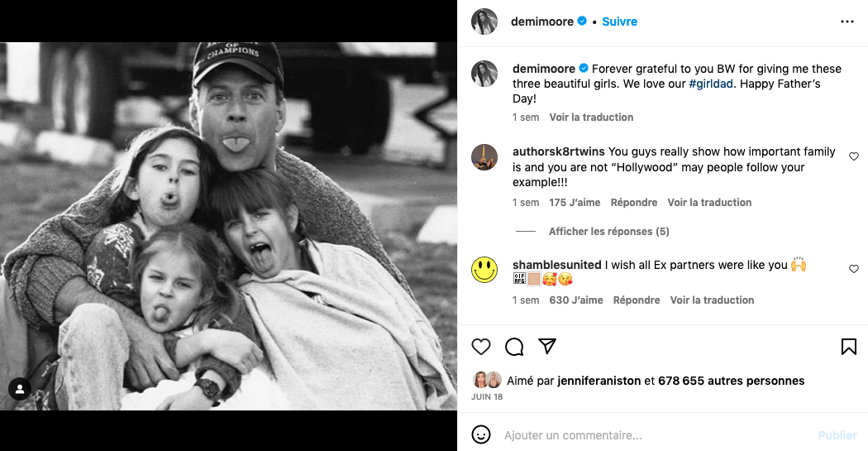Open the emoji picker smiley icon

click(481, 434)
